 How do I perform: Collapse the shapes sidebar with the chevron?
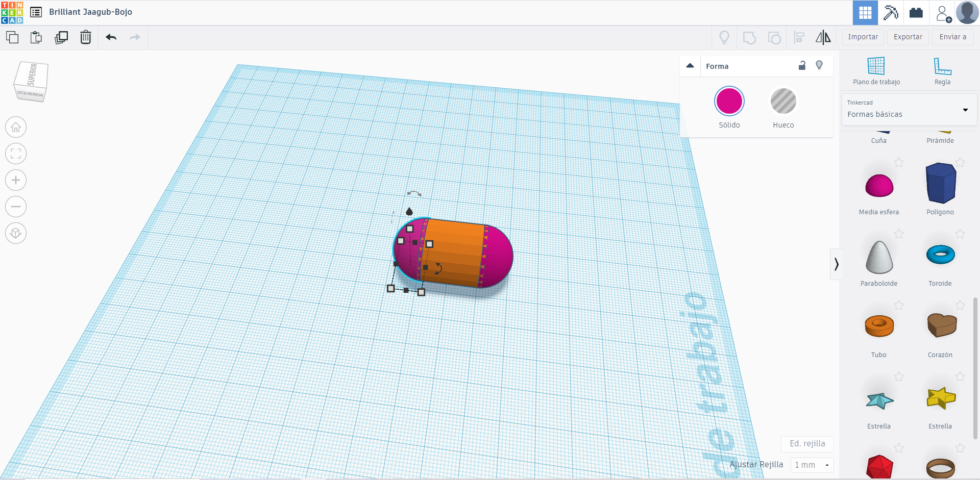[x=836, y=264]
